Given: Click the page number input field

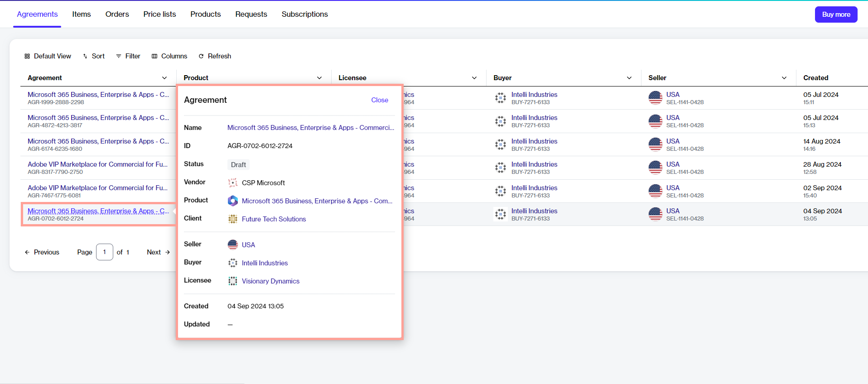Looking at the screenshot, I should 105,252.
